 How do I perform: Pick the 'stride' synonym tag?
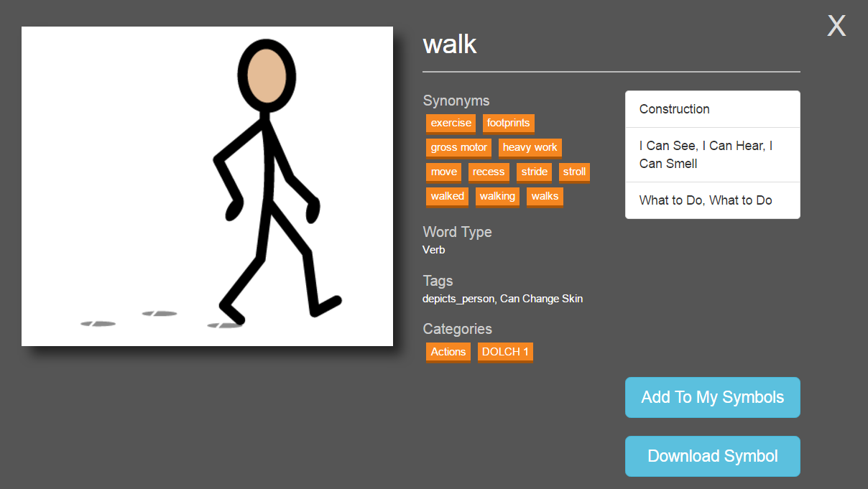[x=535, y=172]
